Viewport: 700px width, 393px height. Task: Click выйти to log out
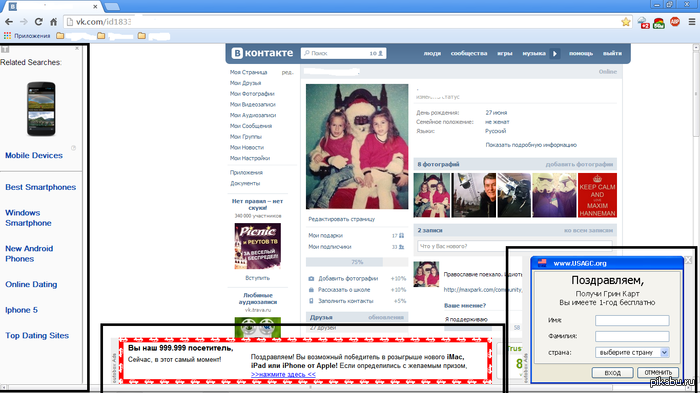tap(612, 53)
